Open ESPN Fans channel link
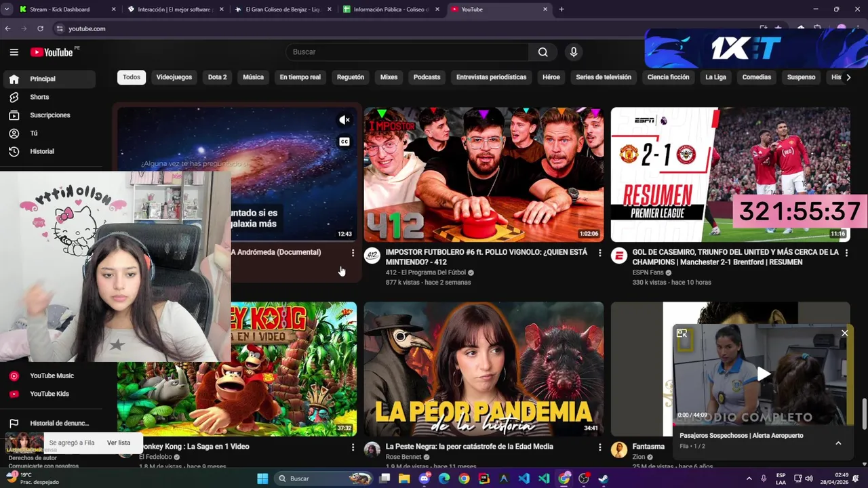Image resolution: width=868 pixels, height=488 pixels. click(x=648, y=272)
